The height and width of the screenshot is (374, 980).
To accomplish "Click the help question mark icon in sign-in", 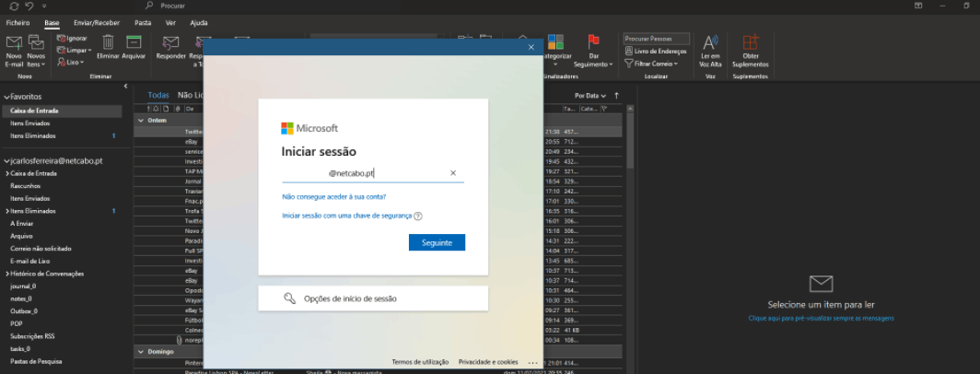I will [x=418, y=216].
